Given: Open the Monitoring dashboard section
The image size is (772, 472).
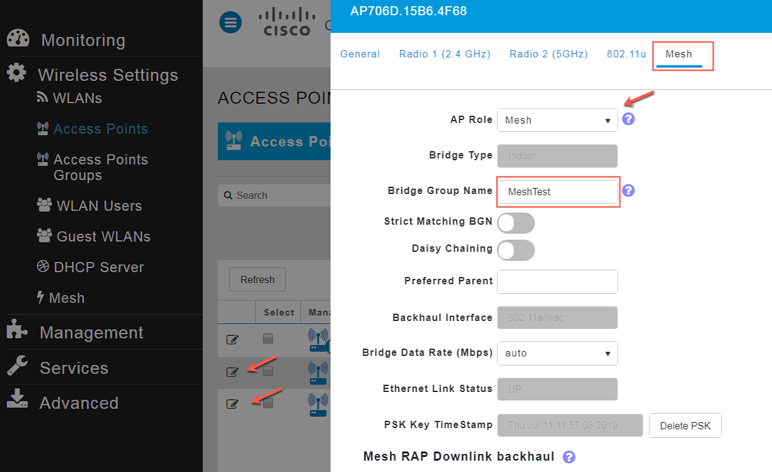Looking at the screenshot, I should pyautogui.click(x=82, y=40).
